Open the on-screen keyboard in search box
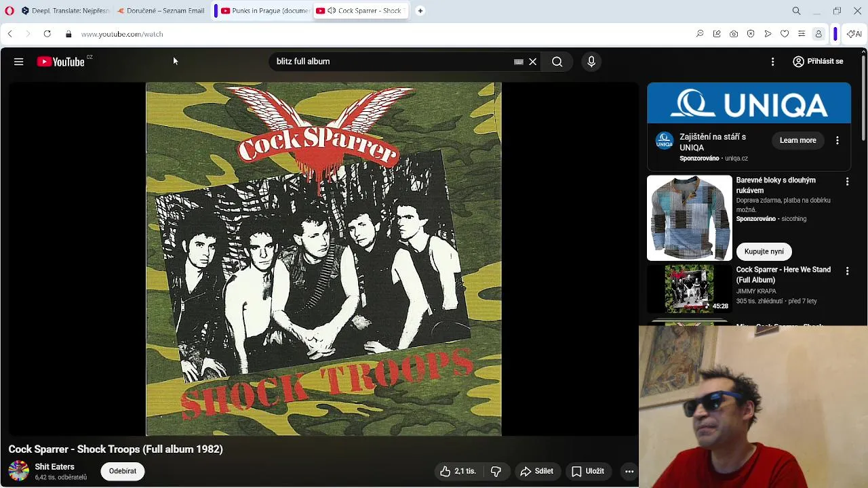 pyautogui.click(x=519, y=62)
